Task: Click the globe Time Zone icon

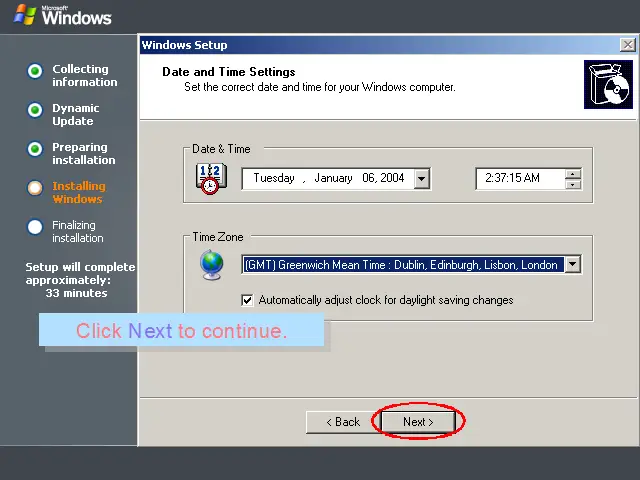Action: click(211, 264)
